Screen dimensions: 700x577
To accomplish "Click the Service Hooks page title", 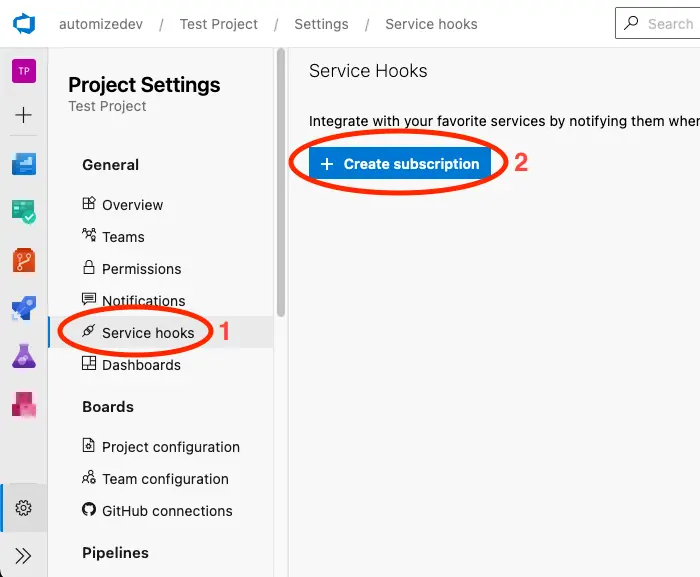I will [x=368, y=71].
